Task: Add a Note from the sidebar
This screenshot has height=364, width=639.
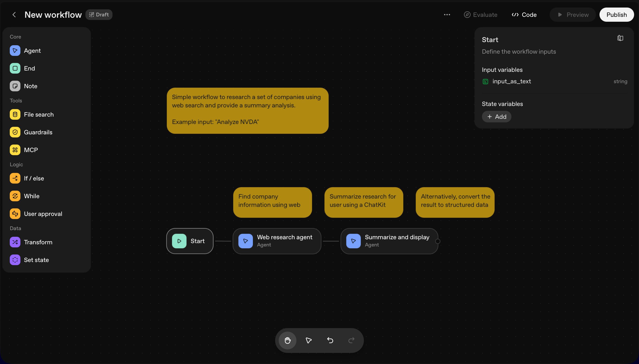Action: click(15, 86)
